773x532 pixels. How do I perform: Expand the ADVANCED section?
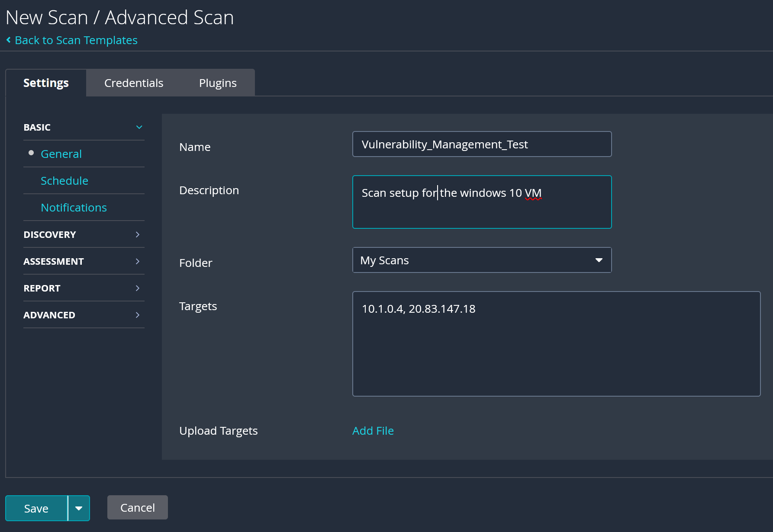pos(84,315)
